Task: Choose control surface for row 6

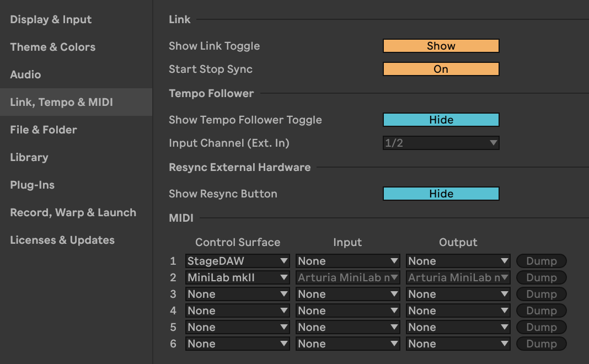Action: (x=237, y=344)
